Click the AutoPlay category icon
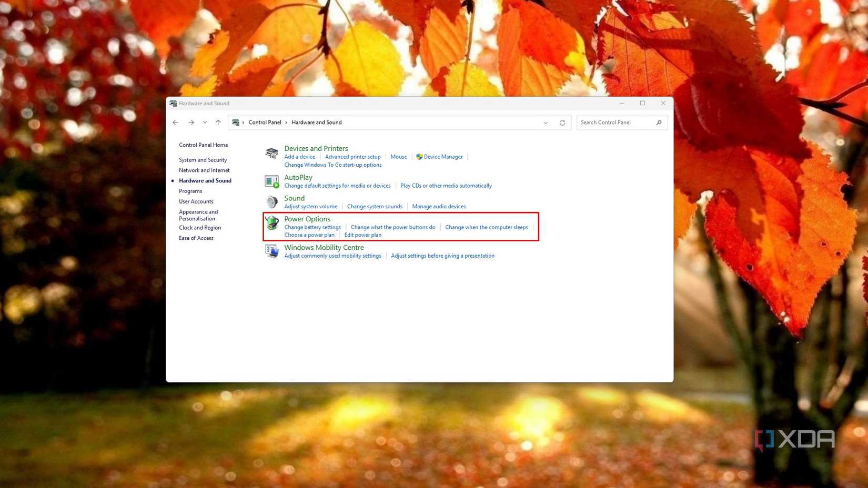The height and width of the screenshot is (488, 868). coord(271,181)
